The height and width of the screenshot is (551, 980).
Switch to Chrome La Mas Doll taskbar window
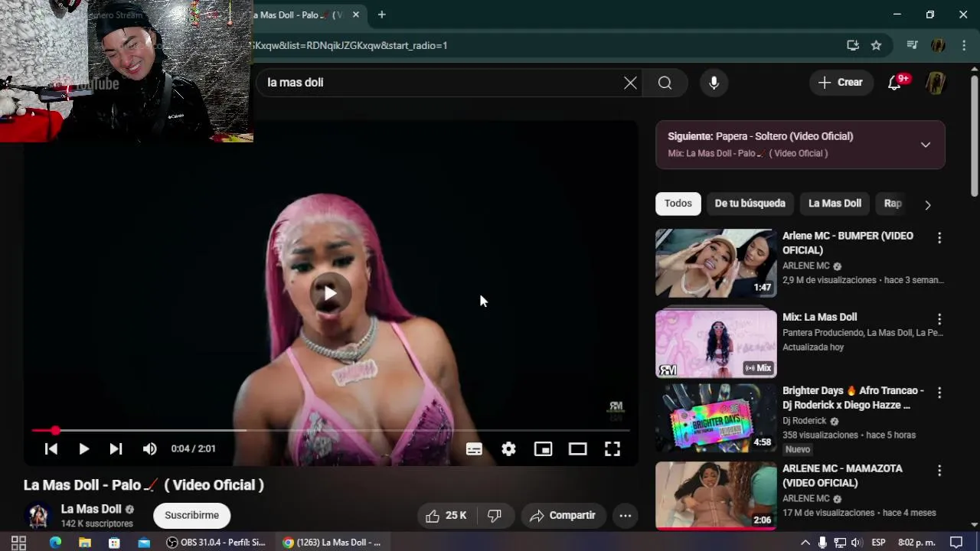pyautogui.click(x=332, y=543)
